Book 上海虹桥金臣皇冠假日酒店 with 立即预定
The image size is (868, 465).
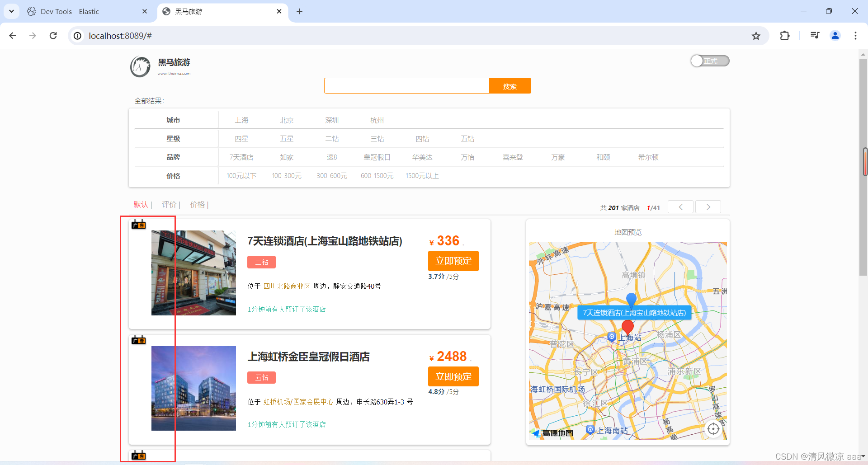click(453, 376)
